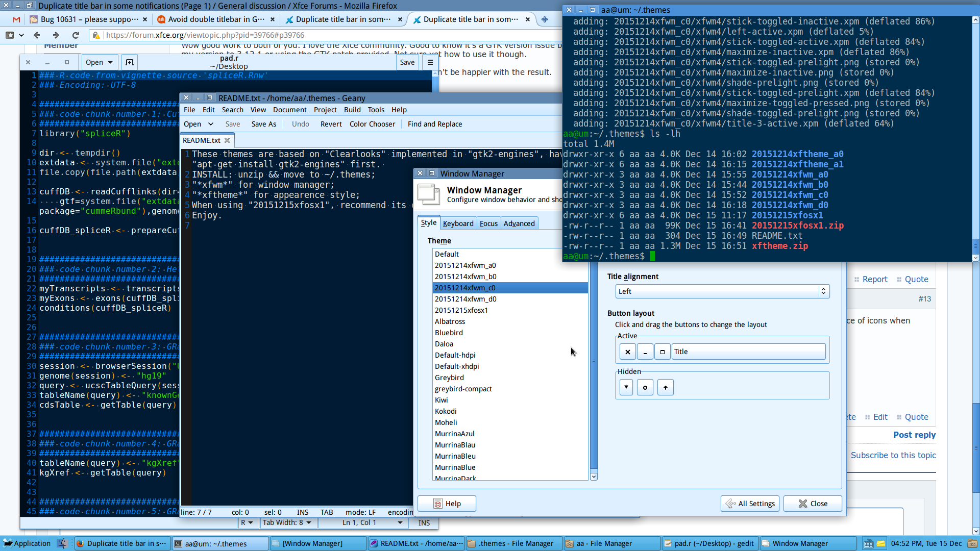The image size is (980, 551).
Task: Open a new Firefox tab
Action: 545,19
